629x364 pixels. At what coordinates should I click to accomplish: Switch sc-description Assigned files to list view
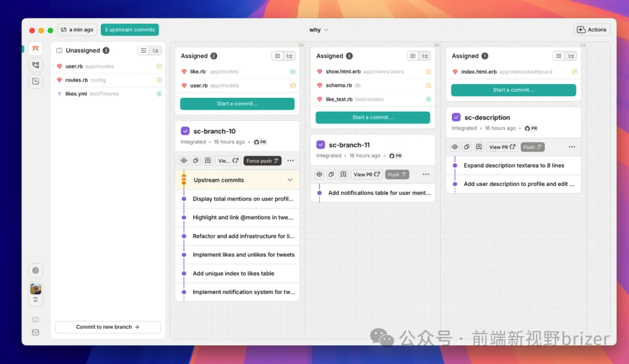click(x=559, y=56)
